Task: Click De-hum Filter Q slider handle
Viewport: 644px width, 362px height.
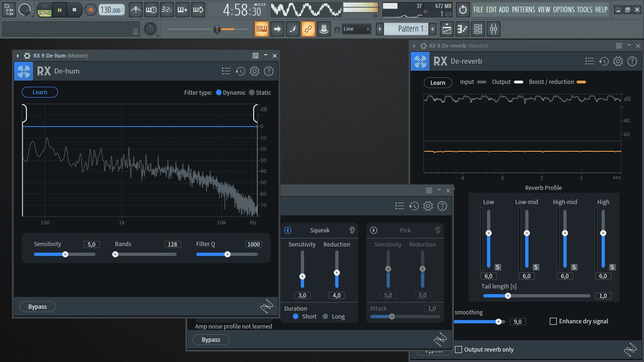Action: [227, 254]
